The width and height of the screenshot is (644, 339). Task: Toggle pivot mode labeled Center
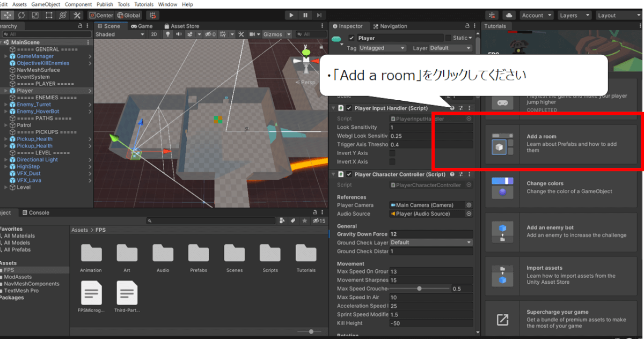click(x=101, y=15)
